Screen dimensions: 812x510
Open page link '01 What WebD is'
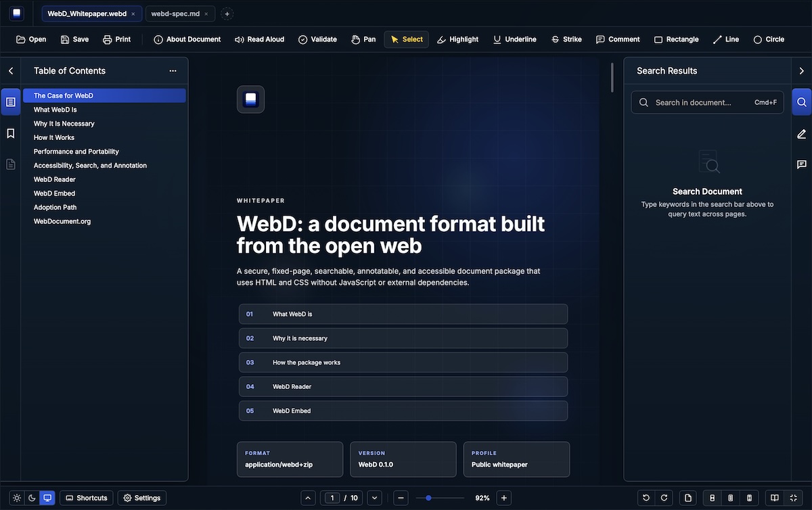403,314
